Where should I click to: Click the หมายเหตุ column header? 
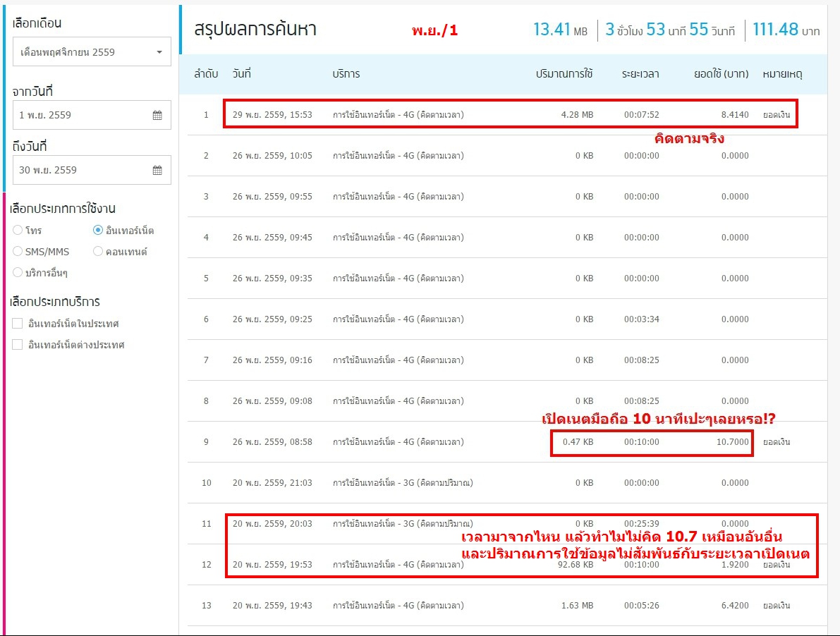point(783,74)
